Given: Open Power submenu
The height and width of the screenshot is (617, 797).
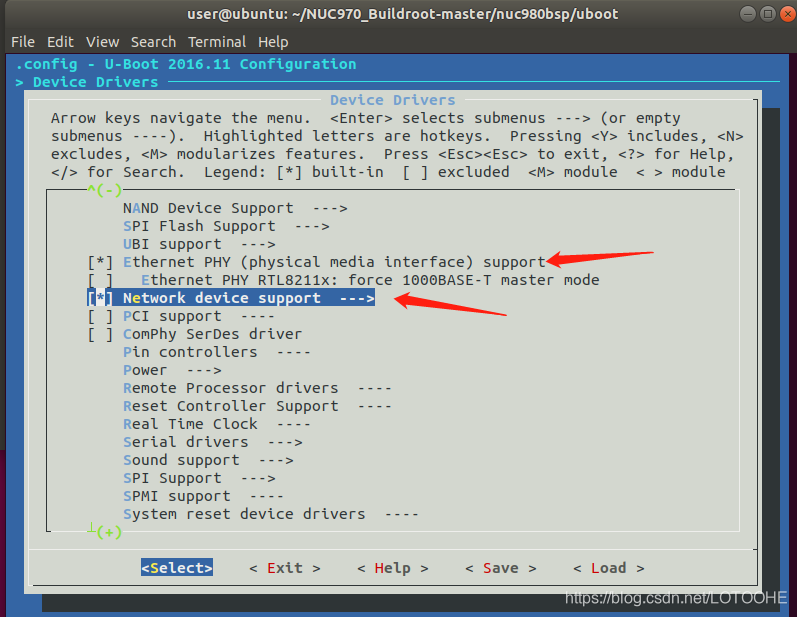Looking at the screenshot, I should [x=172, y=371].
